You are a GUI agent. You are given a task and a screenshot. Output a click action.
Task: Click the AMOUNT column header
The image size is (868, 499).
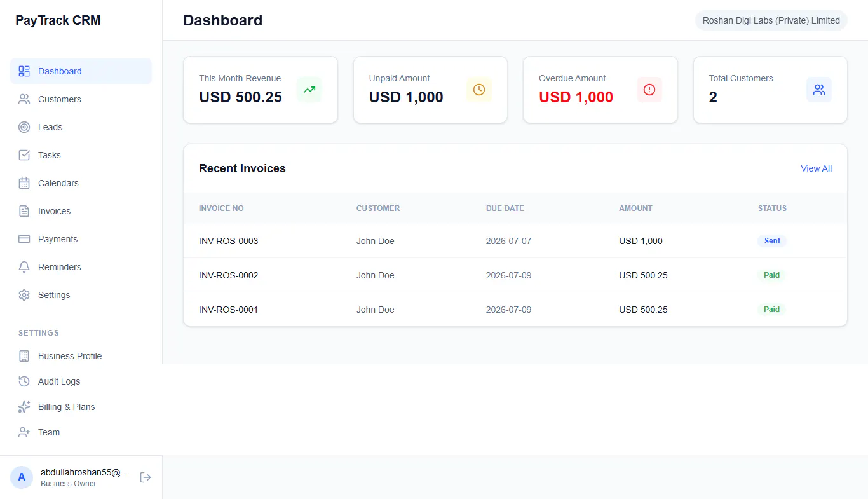point(635,208)
